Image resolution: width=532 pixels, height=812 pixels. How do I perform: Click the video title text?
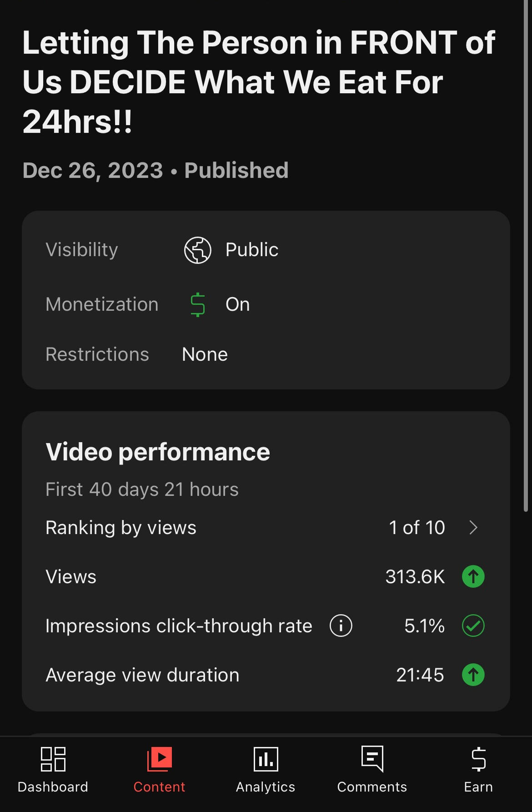click(x=258, y=82)
